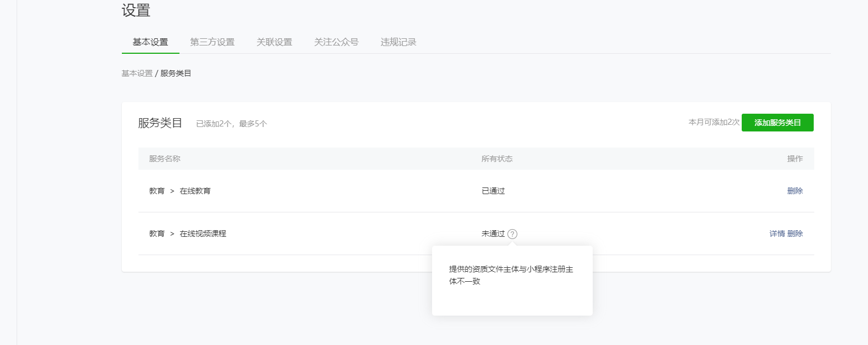
Task: Click the 未通过 status text
Action: (x=493, y=234)
